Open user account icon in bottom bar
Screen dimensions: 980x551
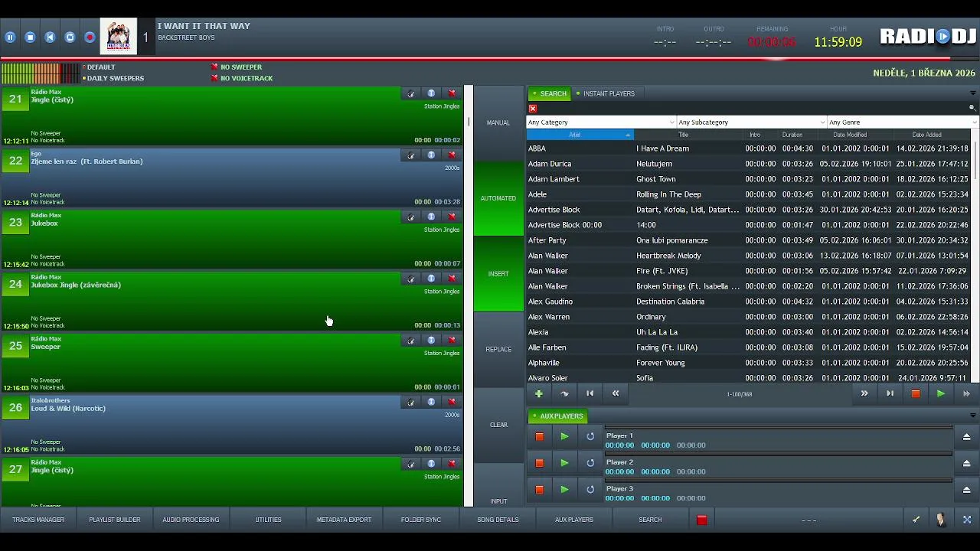pyautogui.click(x=941, y=520)
